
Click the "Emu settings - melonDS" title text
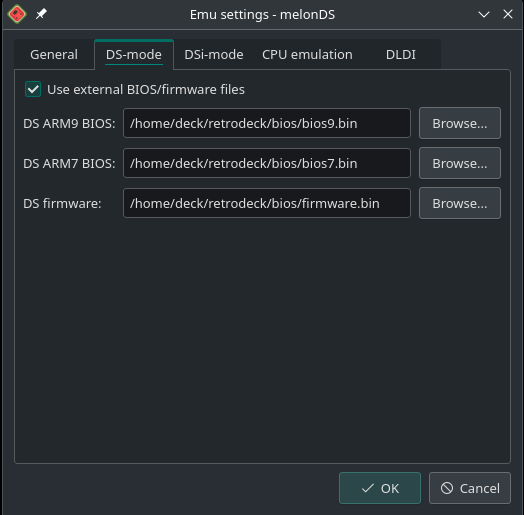(x=262, y=14)
